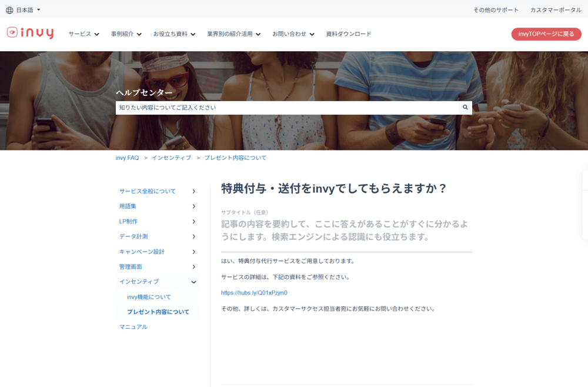Open the 事例紹介 menu

126,34
